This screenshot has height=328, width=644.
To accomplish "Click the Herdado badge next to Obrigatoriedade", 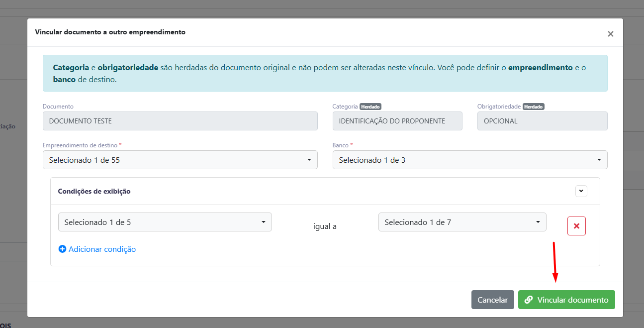I will 534,107.
